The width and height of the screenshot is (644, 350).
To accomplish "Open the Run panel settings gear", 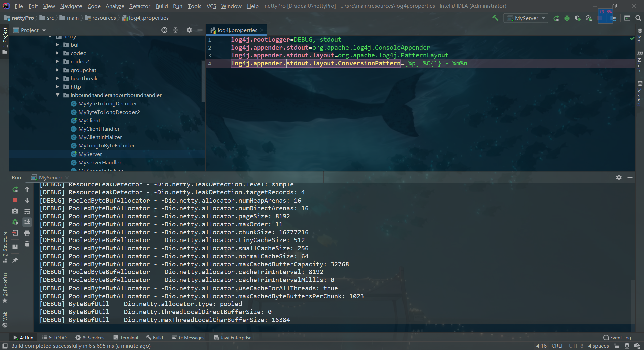I will [x=619, y=177].
